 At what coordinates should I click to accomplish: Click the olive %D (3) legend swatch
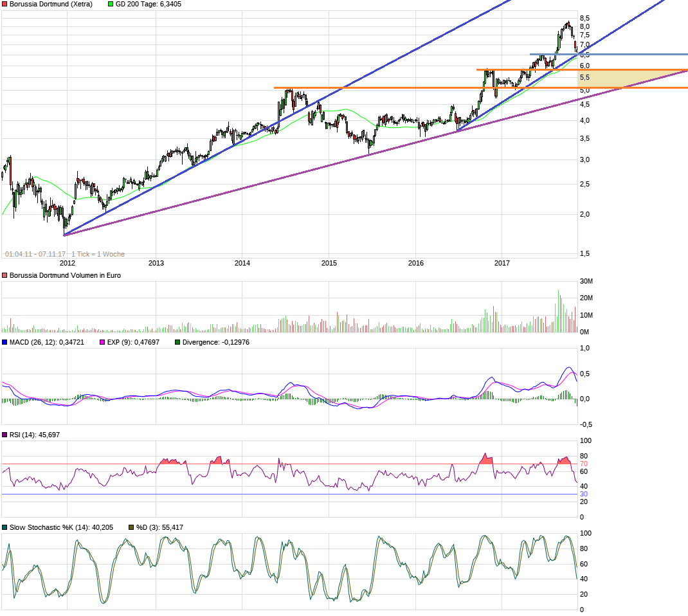tap(131, 527)
